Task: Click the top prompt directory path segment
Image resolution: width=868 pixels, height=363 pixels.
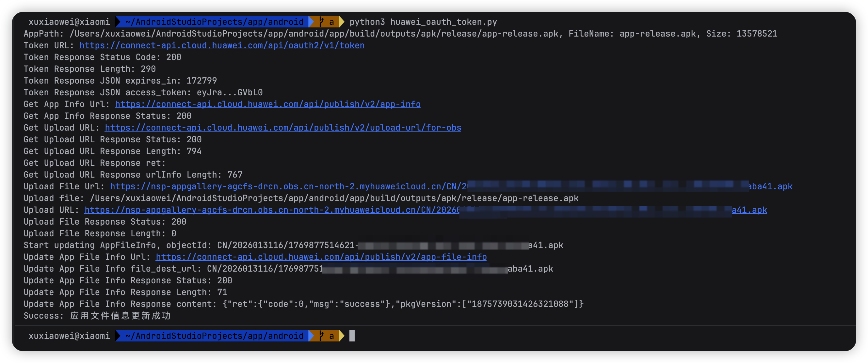Action: coord(214,22)
